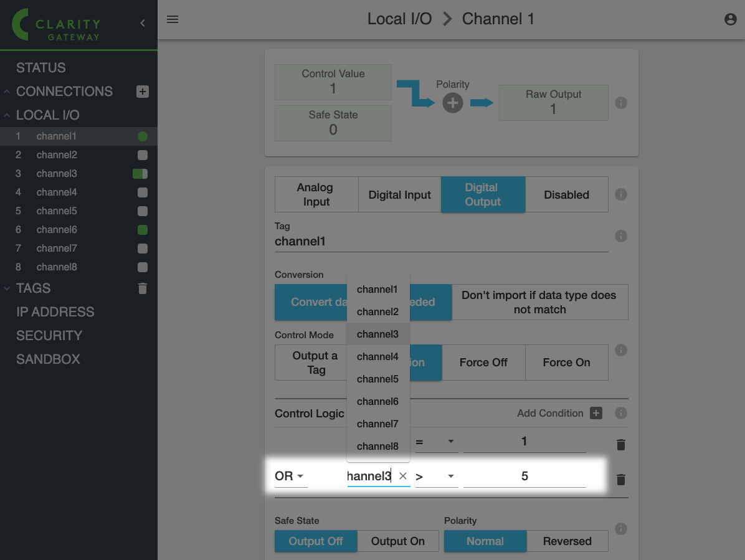Select Digital Input channel mode
Image resolution: width=745 pixels, height=560 pixels.
[399, 195]
